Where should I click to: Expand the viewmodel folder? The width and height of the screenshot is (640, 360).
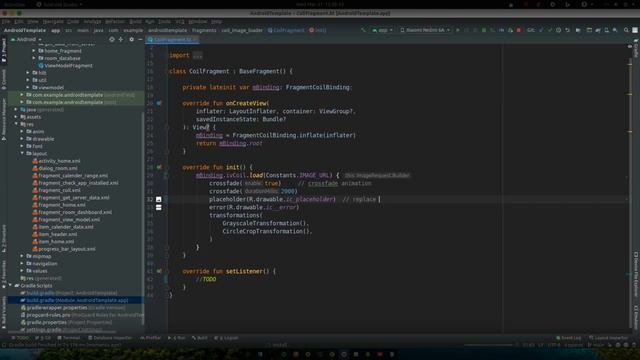pos(28,88)
